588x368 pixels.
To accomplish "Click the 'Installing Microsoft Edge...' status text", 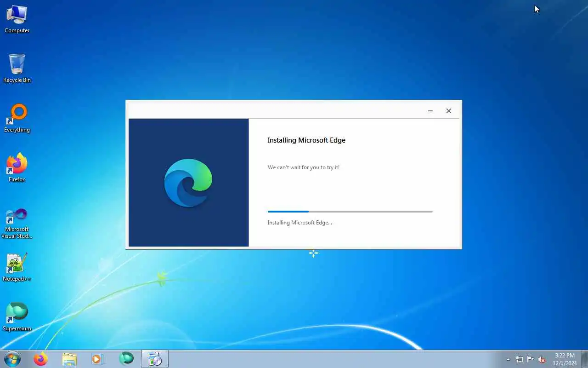I will 300,223.
